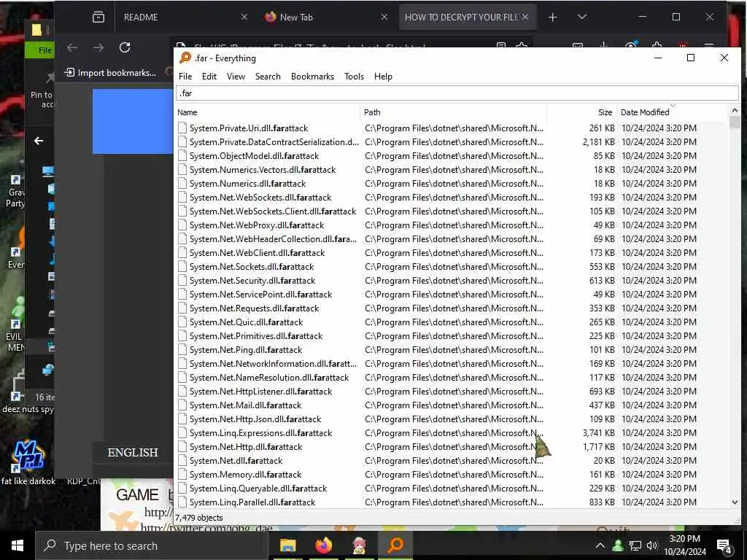747x560 pixels.
Task: Show hidden system tray icons chevron
Action: click(600, 545)
